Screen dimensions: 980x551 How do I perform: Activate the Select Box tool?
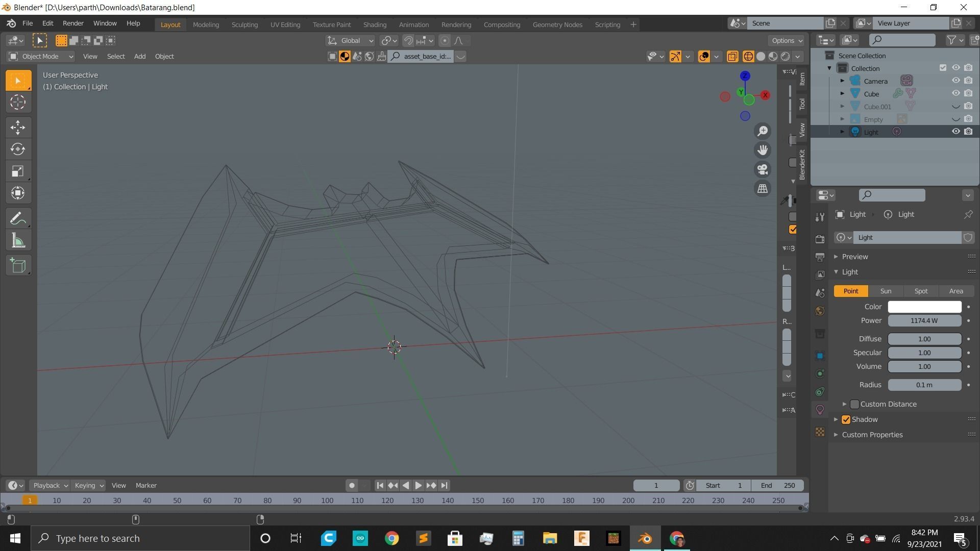click(18, 81)
